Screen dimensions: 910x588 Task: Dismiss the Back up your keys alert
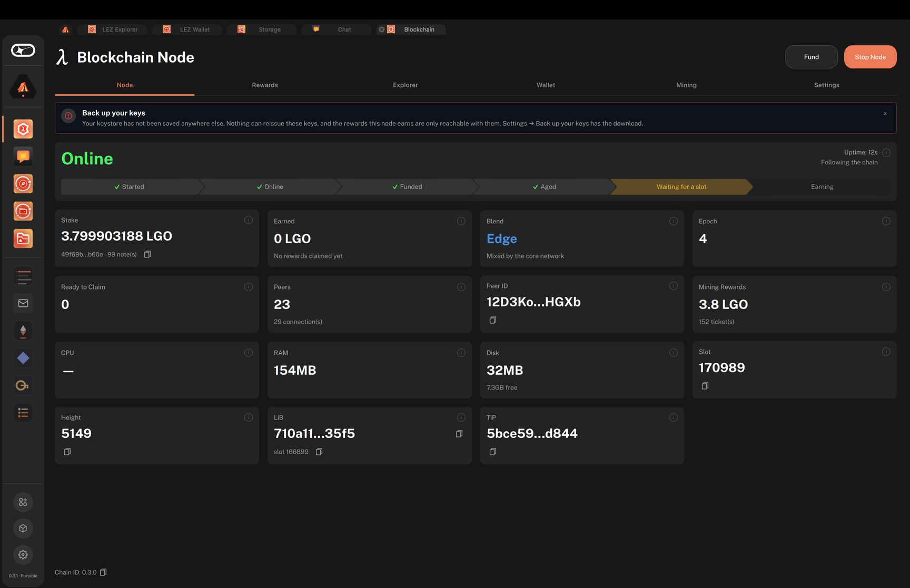885,114
